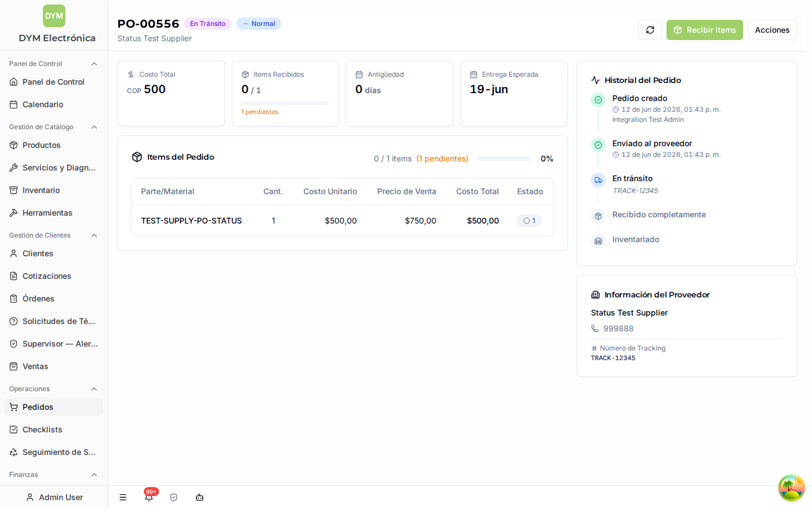Open notifications bell with 99+ badge
The image size is (812, 508).
point(149,496)
